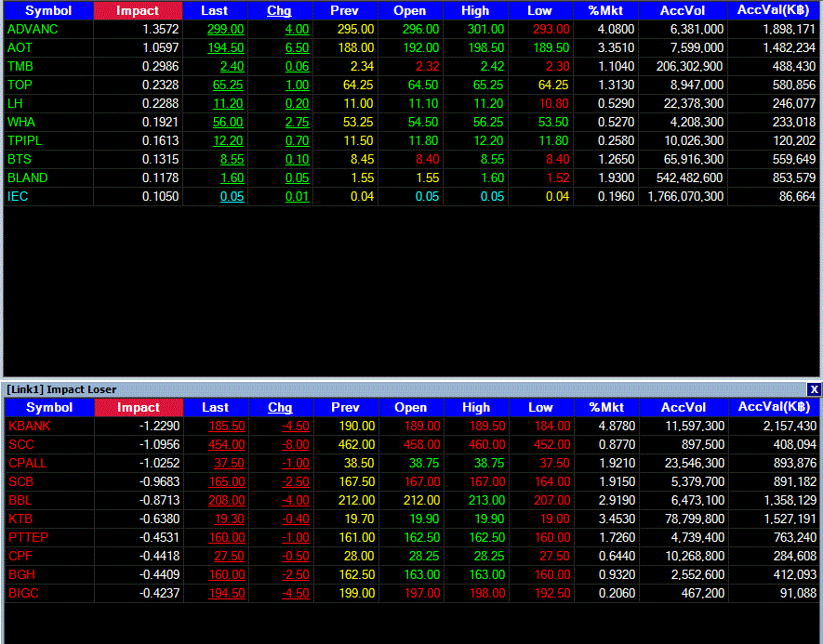Image resolution: width=823 pixels, height=644 pixels.
Task: Select the WHA symbol
Action: 21,122
